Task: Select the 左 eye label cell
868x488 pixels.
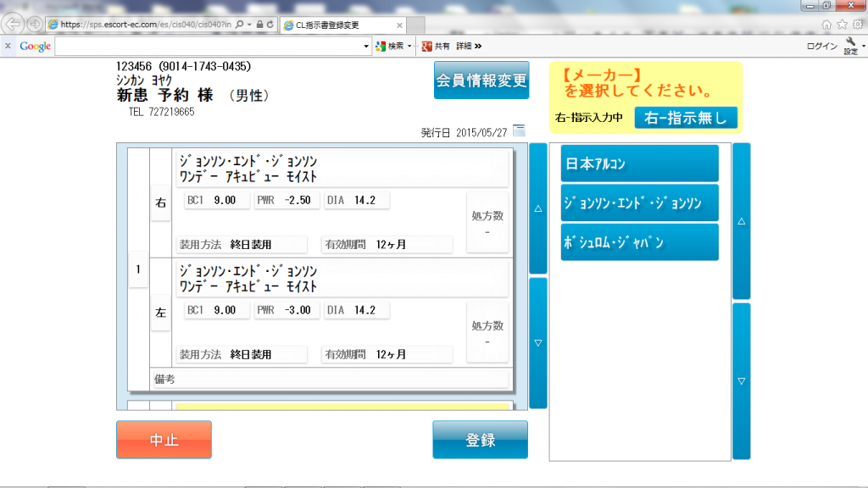Action: point(160,313)
